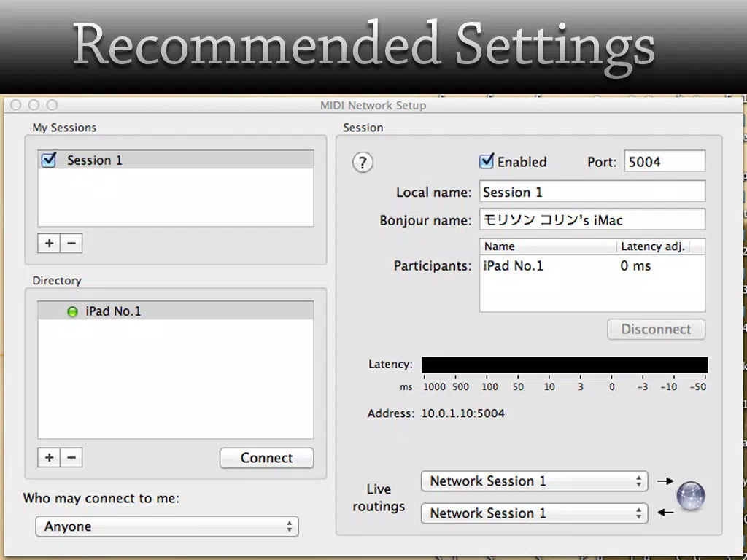Uncheck the Enabled checkbox

[487, 161]
